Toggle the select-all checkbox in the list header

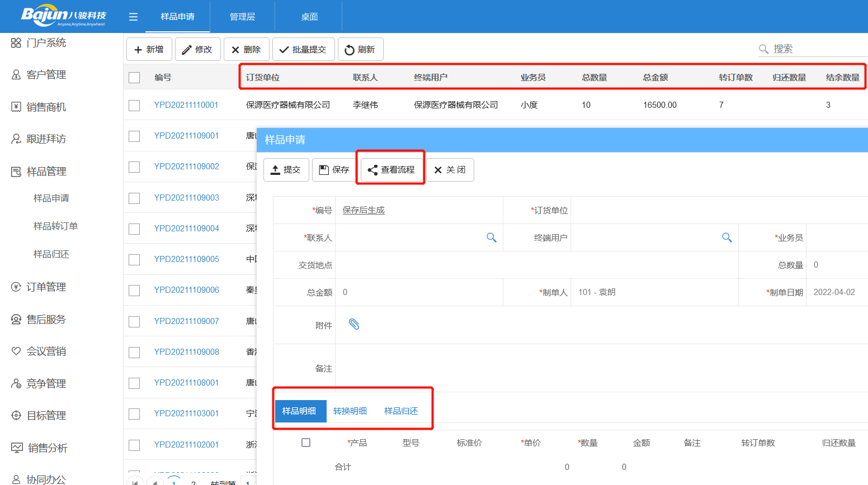point(134,78)
